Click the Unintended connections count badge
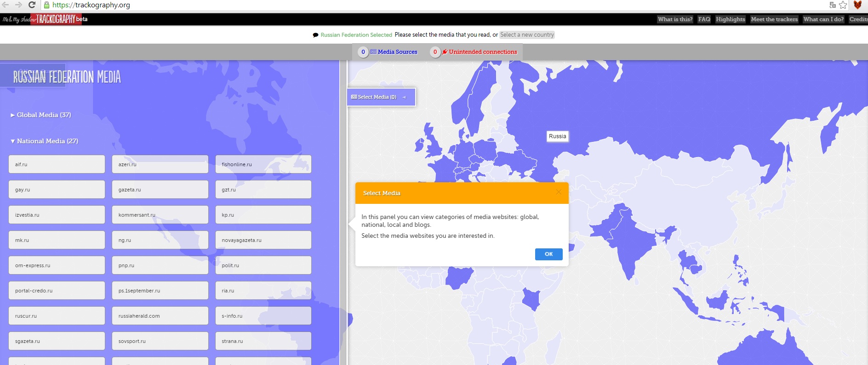Screen dimensions: 868x365 435,52
